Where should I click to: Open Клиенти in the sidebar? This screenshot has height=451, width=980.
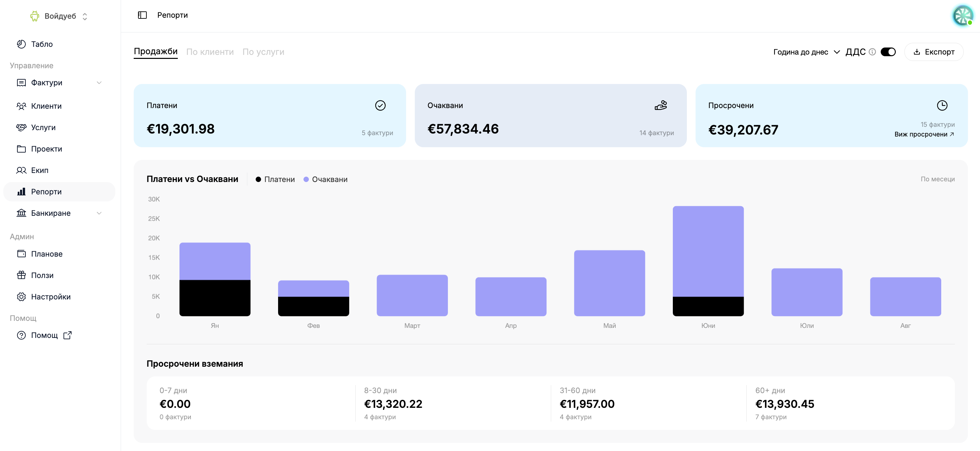(59, 106)
